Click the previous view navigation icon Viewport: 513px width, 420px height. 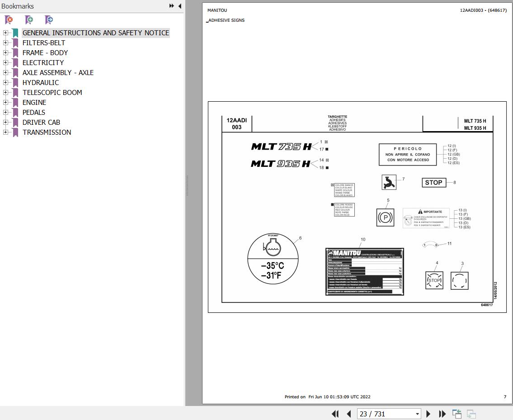click(457, 414)
